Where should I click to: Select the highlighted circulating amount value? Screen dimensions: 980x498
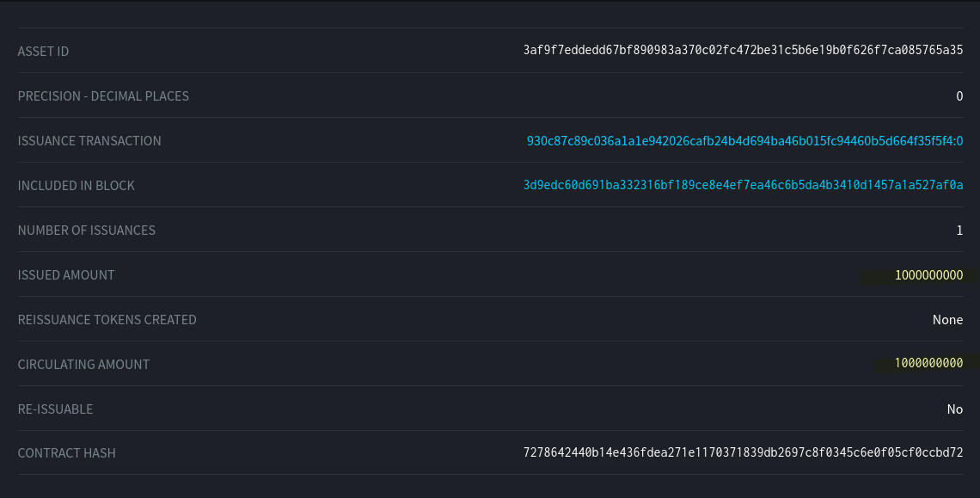[x=928, y=364]
